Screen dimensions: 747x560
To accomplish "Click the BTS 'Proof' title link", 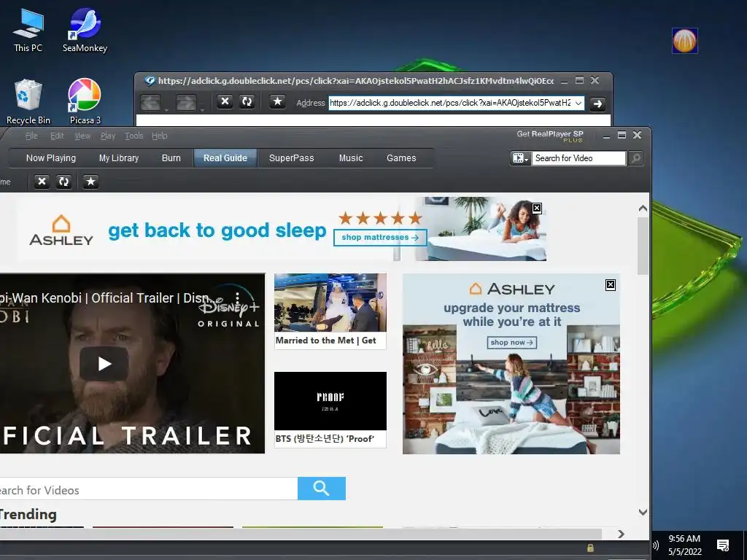I will coord(325,438).
